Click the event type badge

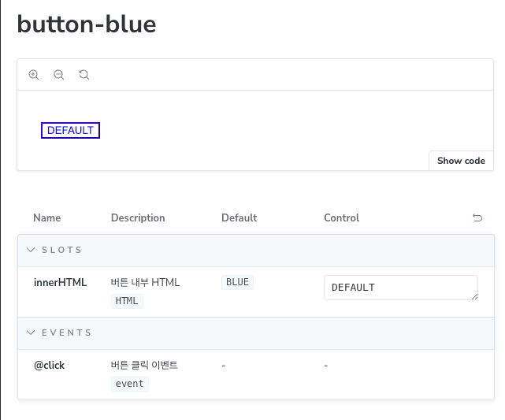click(x=130, y=384)
